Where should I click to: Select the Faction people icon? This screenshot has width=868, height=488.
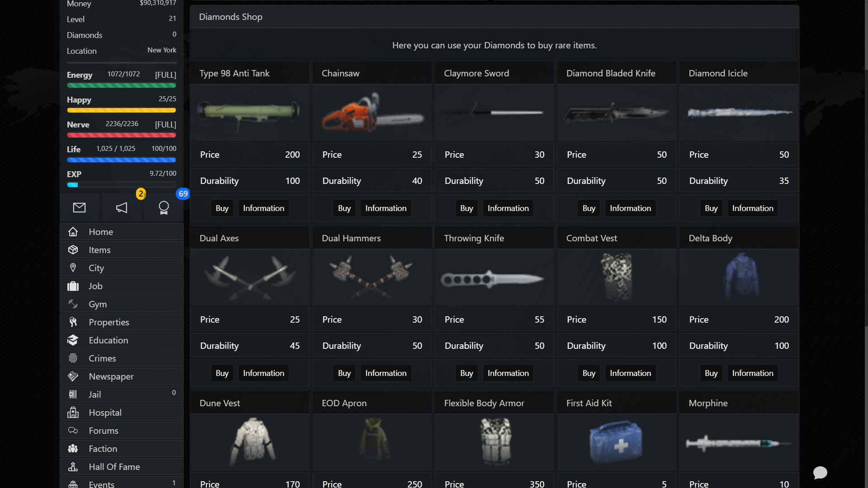(x=73, y=448)
